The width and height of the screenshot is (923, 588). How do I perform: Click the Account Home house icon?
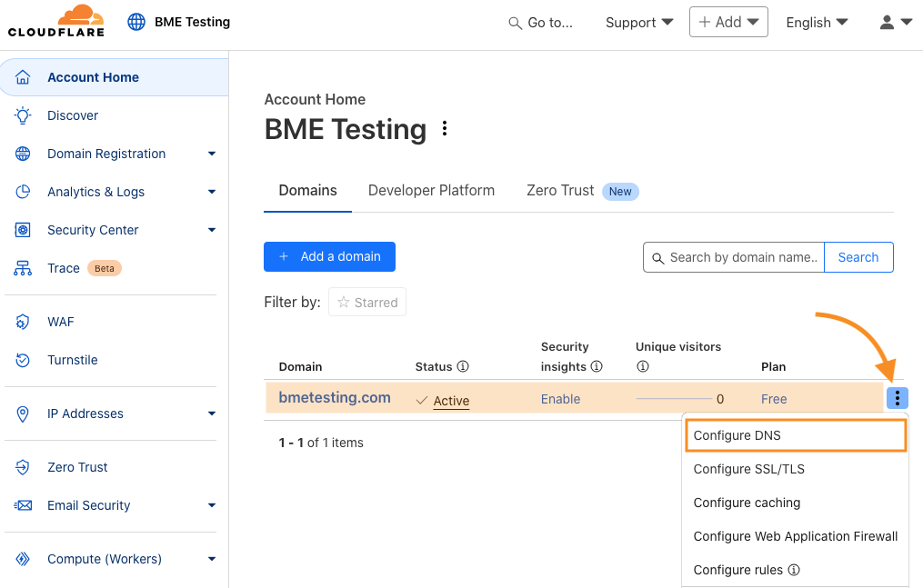click(23, 77)
